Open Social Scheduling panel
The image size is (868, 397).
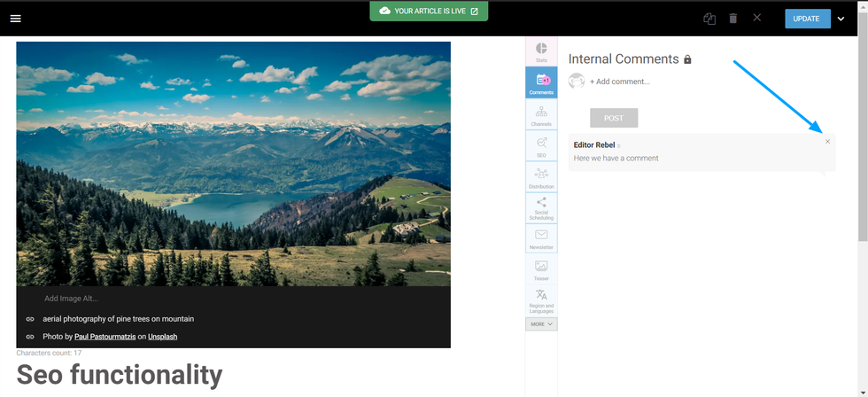coord(541,208)
